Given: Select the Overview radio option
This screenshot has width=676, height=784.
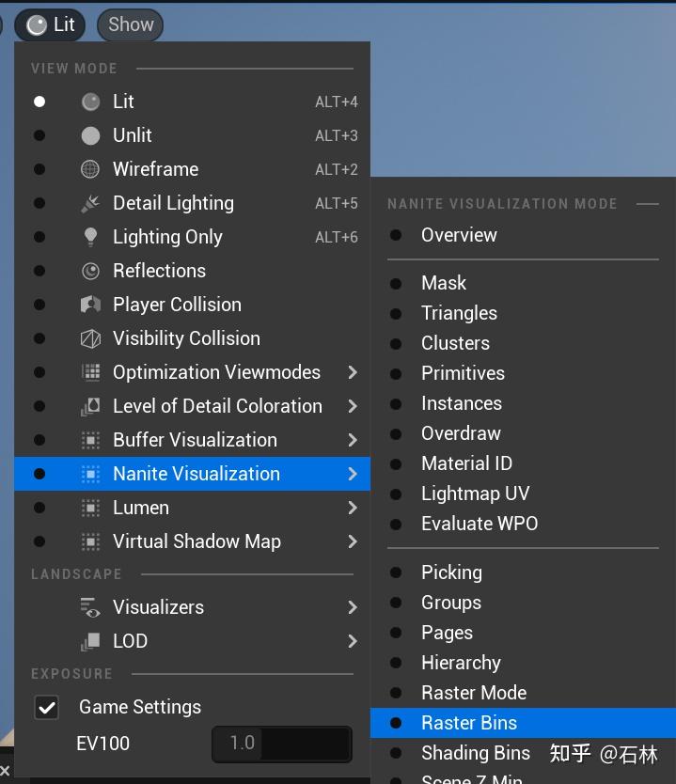Looking at the screenshot, I should (x=397, y=235).
